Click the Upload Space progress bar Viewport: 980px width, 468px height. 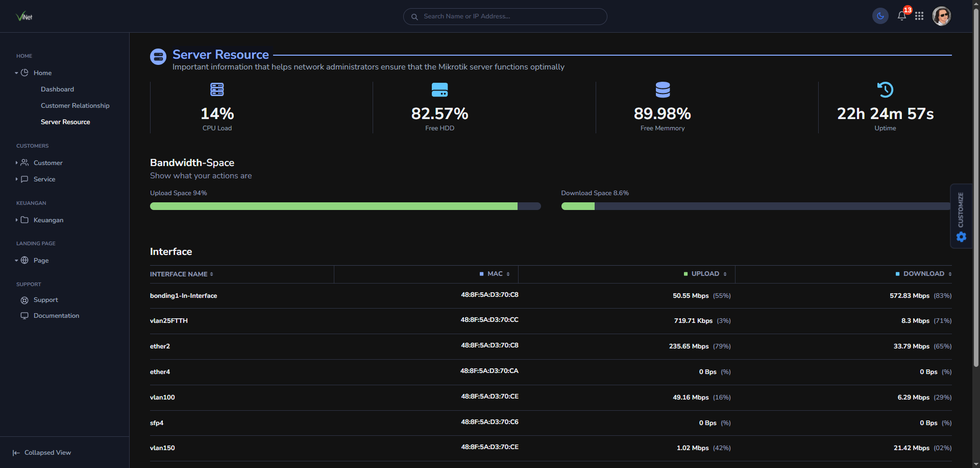point(345,206)
